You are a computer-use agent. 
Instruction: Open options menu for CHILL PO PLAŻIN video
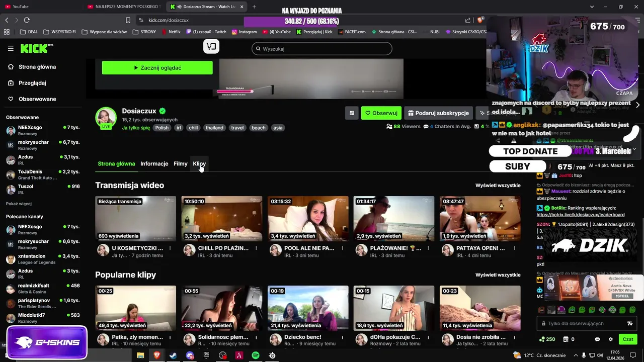(256, 248)
